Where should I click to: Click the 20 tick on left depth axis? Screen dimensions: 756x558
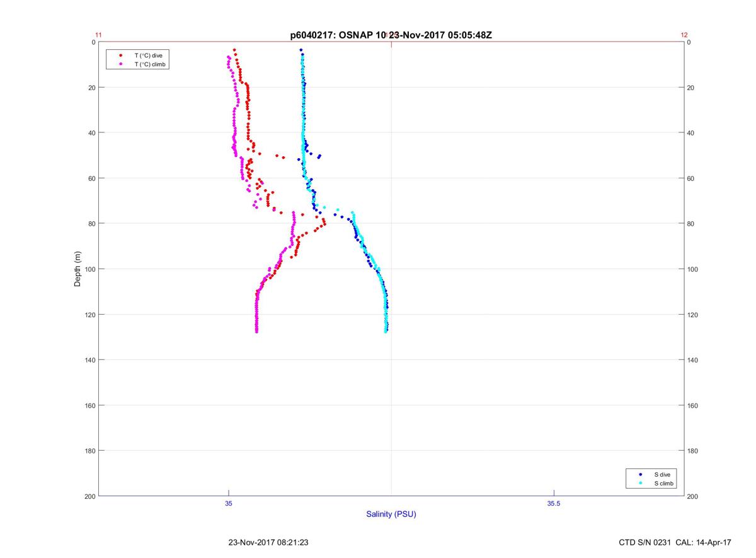click(92, 88)
